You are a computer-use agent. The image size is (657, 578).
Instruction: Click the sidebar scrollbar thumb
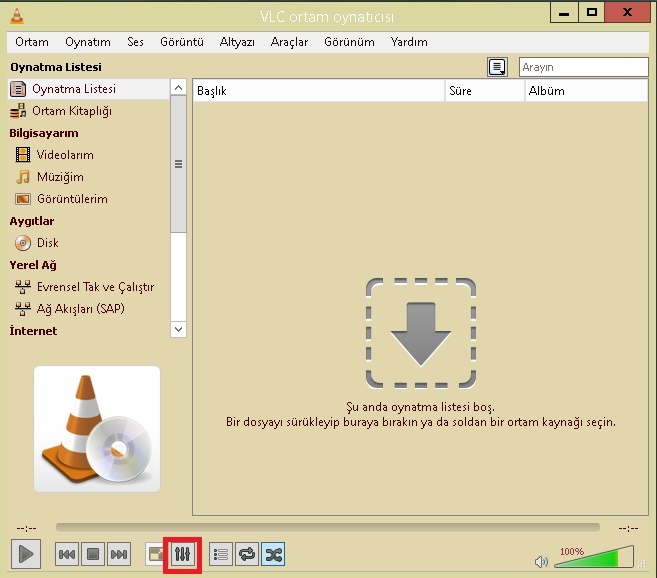(x=178, y=164)
